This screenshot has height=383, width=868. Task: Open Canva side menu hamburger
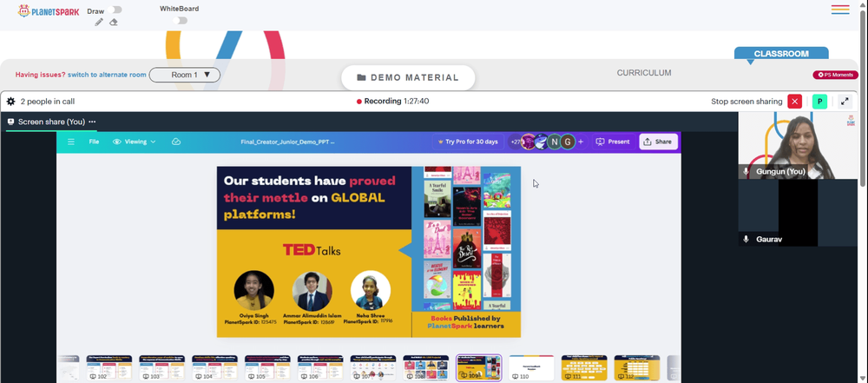(x=71, y=142)
